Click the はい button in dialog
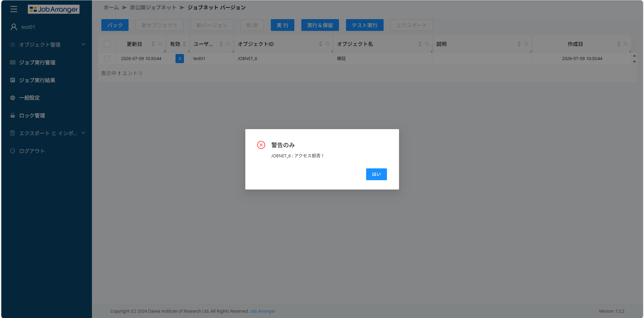644x318 pixels. [x=376, y=174]
